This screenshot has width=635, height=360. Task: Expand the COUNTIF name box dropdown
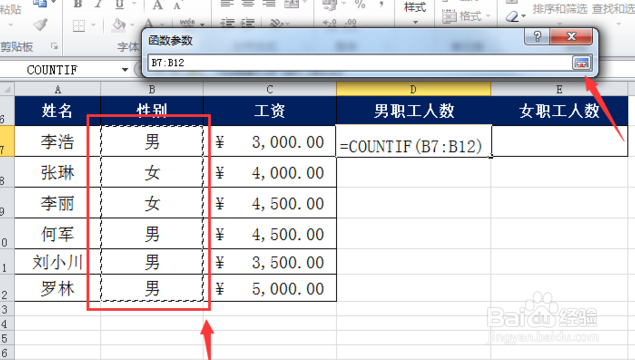[125, 70]
